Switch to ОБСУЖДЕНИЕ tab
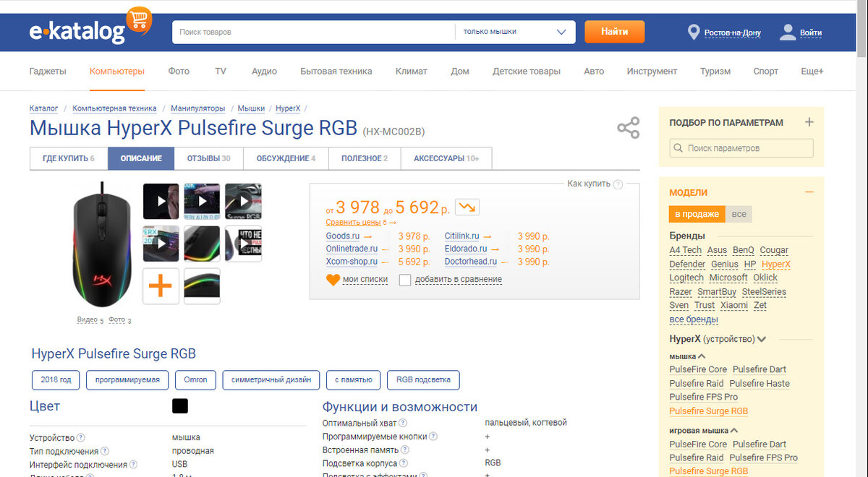This screenshot has height=477, width=868. 286,158
